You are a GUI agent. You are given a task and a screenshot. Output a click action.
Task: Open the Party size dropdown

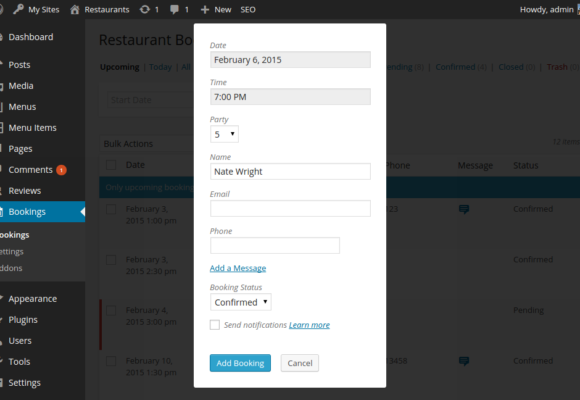[224, 134]
